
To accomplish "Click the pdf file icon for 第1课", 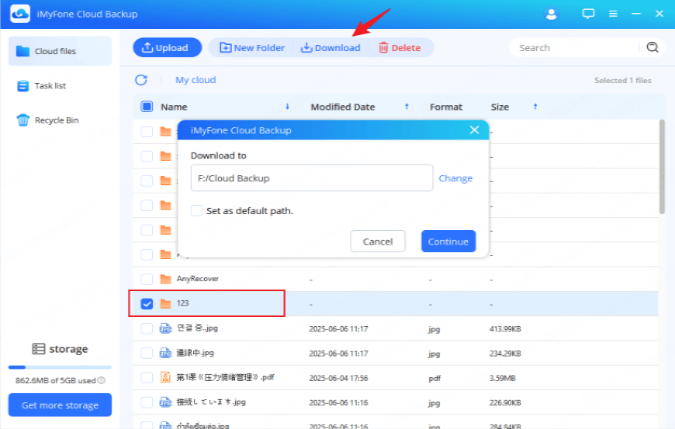I will [165, 377].
